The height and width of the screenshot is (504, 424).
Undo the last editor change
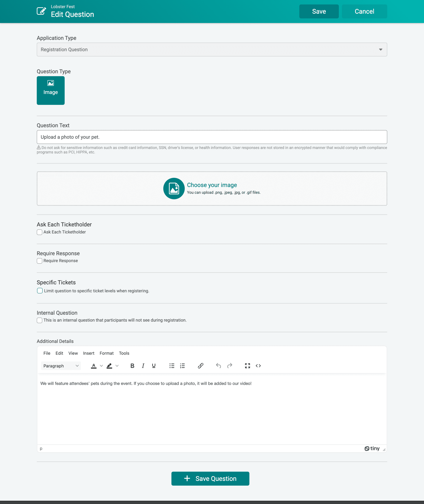219,366
